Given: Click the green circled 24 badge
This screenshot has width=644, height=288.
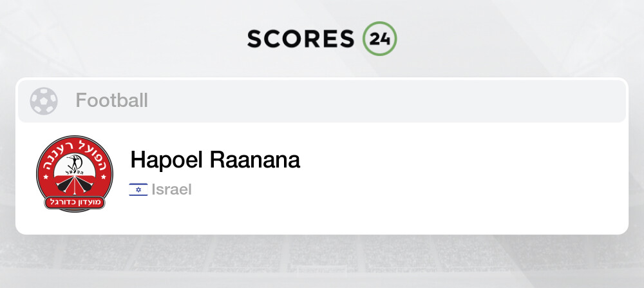Looking at the screenshot, I should pyautogui.click(x=379, y=39).
